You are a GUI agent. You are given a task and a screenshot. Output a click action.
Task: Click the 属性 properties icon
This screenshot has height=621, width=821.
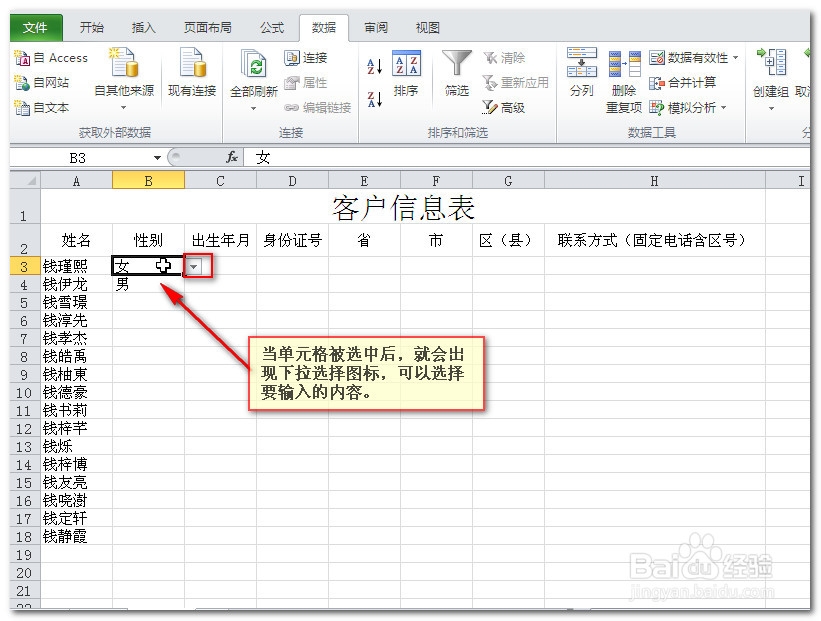coord(292,83)
